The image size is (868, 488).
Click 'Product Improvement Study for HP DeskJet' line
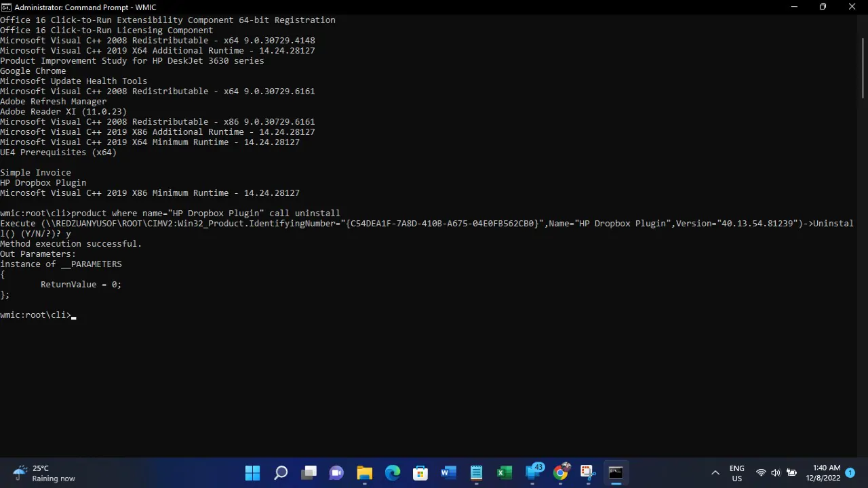point(132,61)
